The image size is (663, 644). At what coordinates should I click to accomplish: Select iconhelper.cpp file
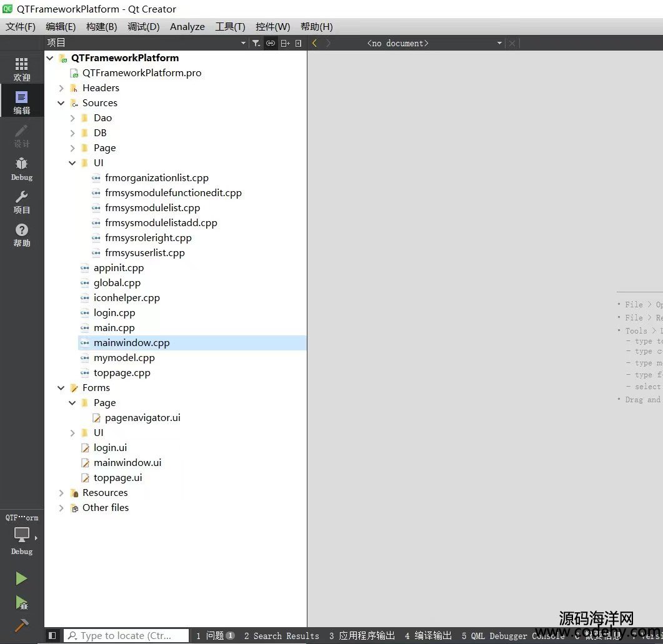(127, 298)
